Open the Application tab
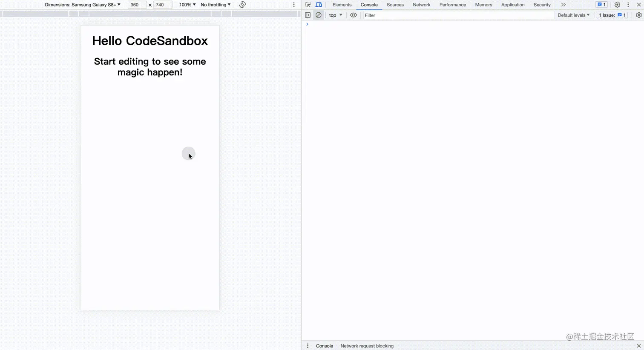 point(513,5)
